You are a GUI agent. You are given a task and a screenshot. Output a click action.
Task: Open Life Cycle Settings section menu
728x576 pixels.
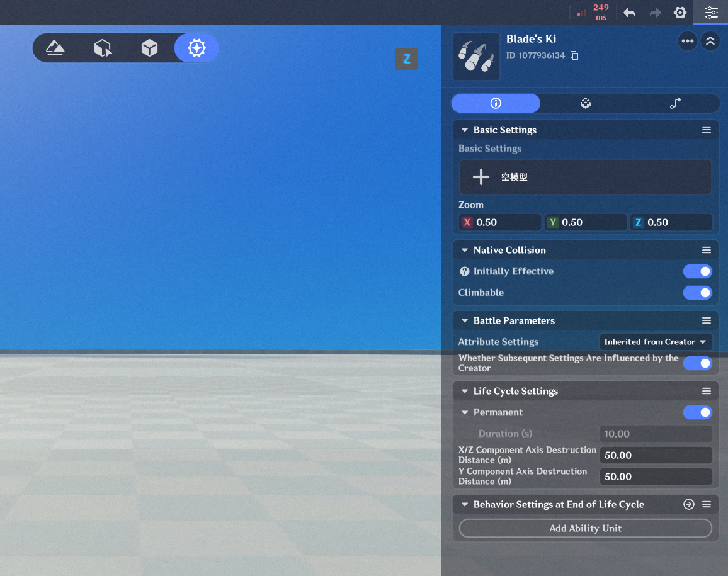(706, 392)
